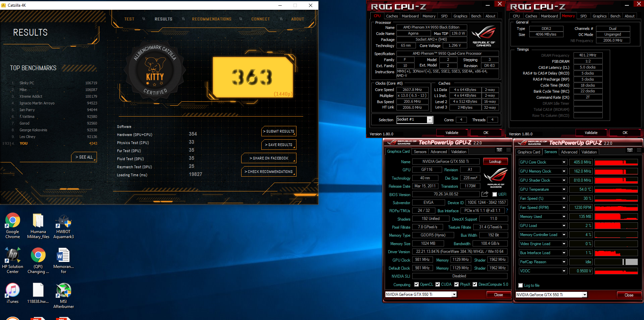The image size is (644, 320).
Task: Select the MSI Afterburner desktop shortcut
Action: (63, 295)
